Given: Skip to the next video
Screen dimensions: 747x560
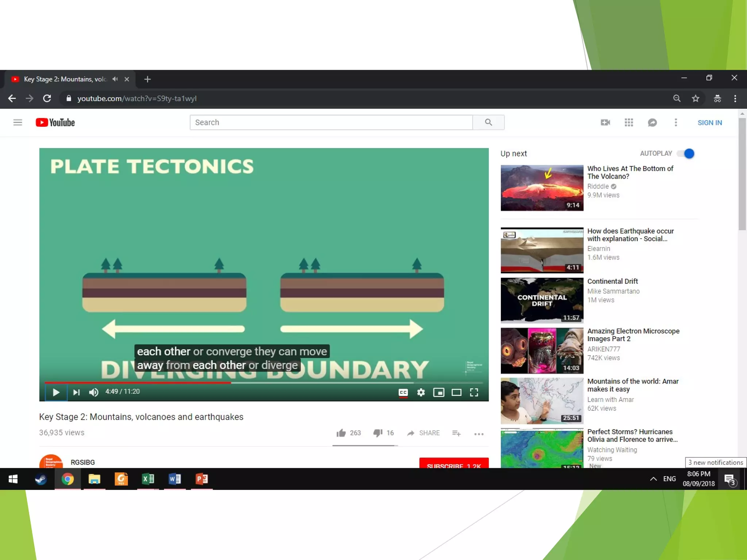Looking at the screenshot, I should click(76, 392).
